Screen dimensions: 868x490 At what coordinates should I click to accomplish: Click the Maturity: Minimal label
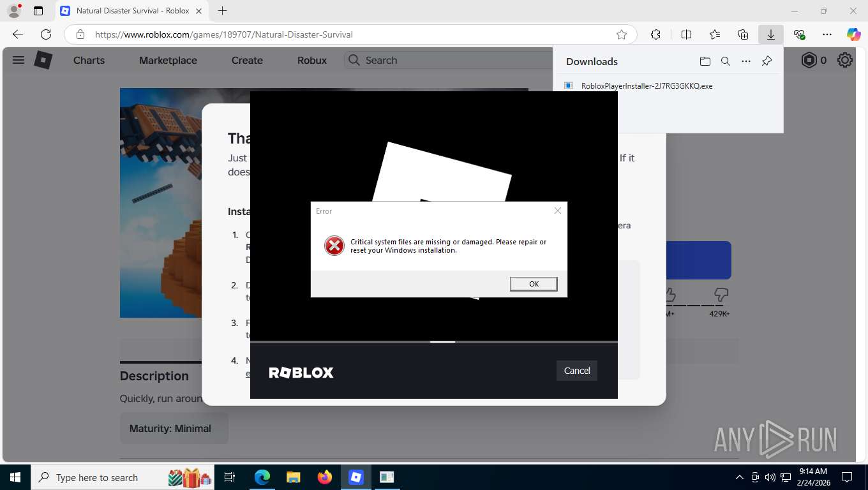170,428
